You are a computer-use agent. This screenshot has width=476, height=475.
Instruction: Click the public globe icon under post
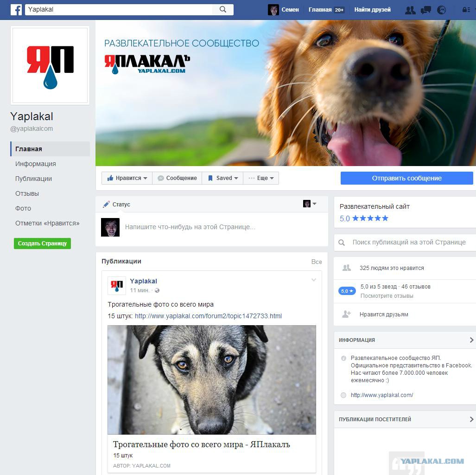point(157,290)
